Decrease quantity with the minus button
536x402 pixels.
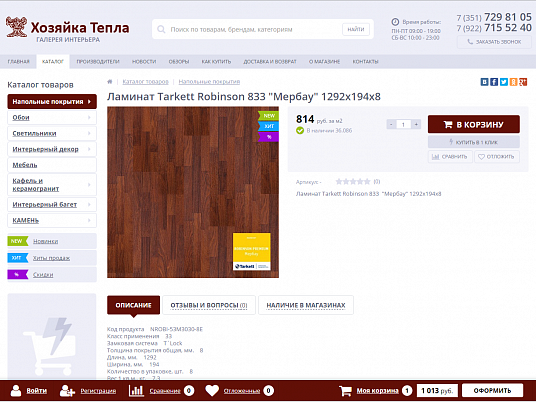click(391, 124)
